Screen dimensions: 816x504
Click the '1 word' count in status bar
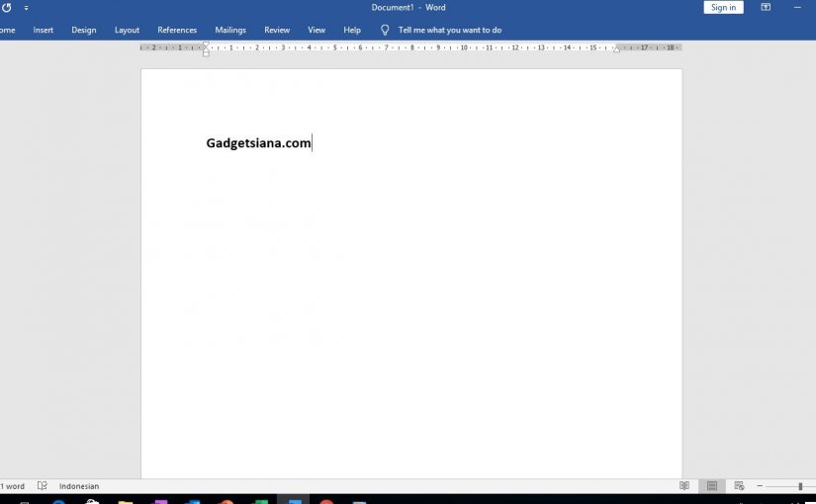(x=13, y=486)
